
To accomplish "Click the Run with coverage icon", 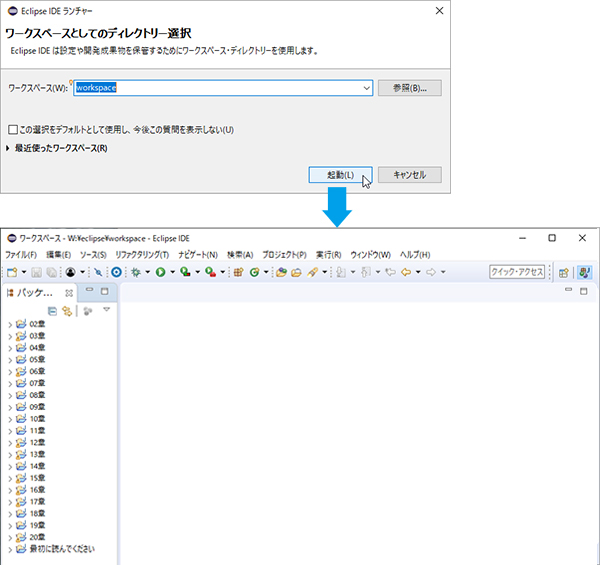I will (x=186, y=272).
